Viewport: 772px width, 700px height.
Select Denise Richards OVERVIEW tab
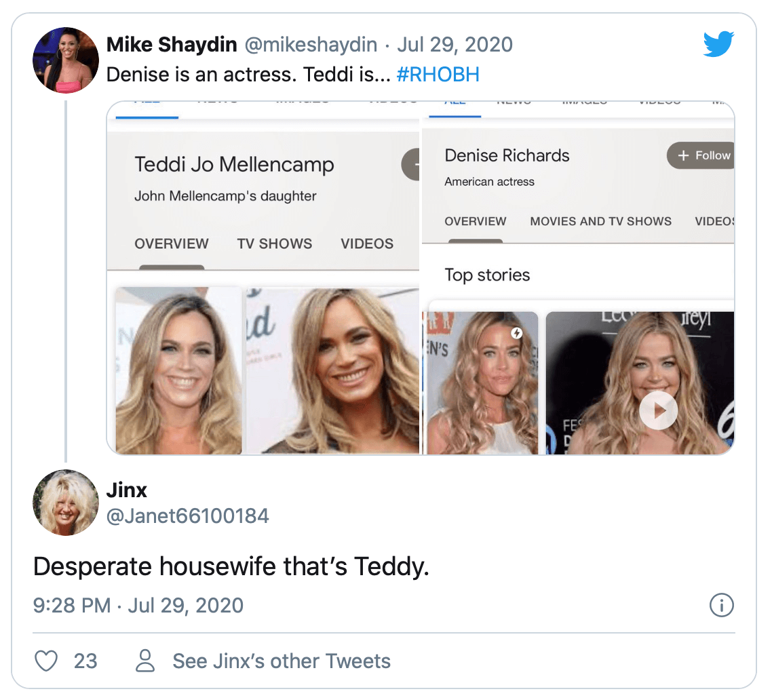click(476, 221)
